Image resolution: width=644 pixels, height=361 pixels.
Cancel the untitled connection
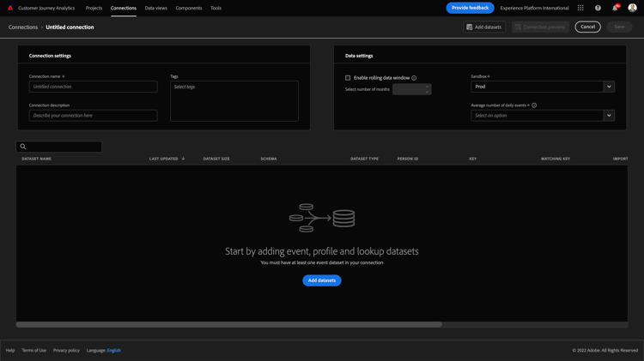(587, 27)
